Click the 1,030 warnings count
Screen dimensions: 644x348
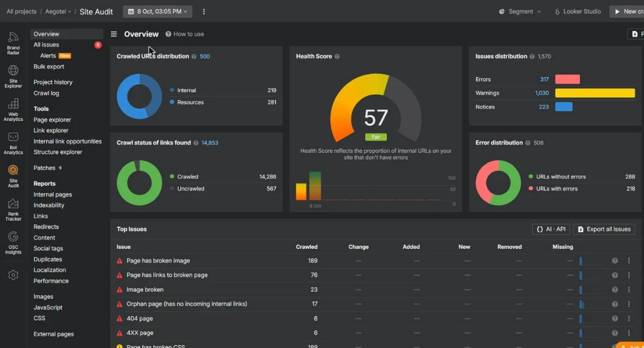[x=541, y=93]
